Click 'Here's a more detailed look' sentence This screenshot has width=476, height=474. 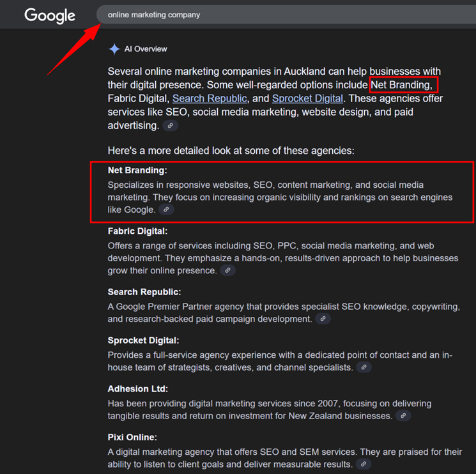click(x=231, y=151)
